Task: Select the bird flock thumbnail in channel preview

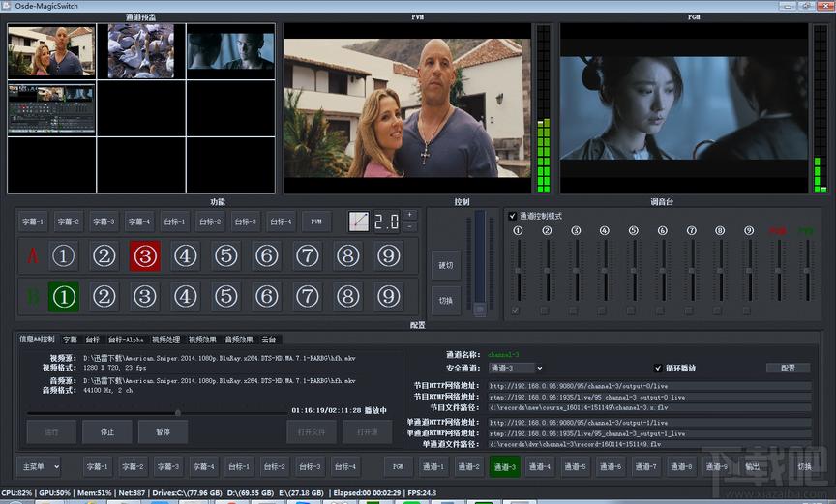Action: tap(140, 51)
